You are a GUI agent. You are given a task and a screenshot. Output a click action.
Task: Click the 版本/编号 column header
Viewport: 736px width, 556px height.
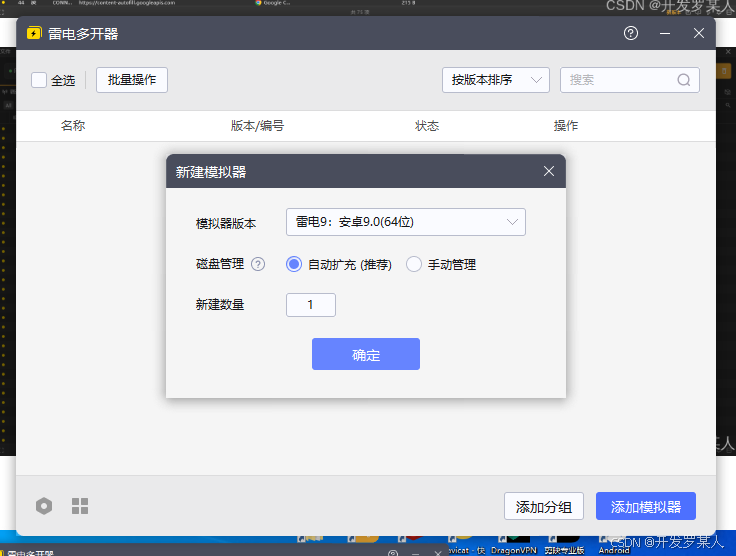pyautogui.click(x=257, y=126)
